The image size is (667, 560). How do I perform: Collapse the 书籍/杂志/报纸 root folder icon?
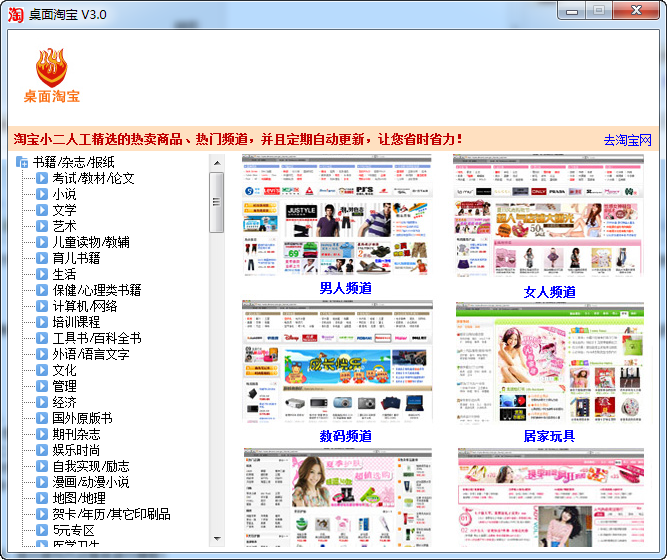point(22,162)
